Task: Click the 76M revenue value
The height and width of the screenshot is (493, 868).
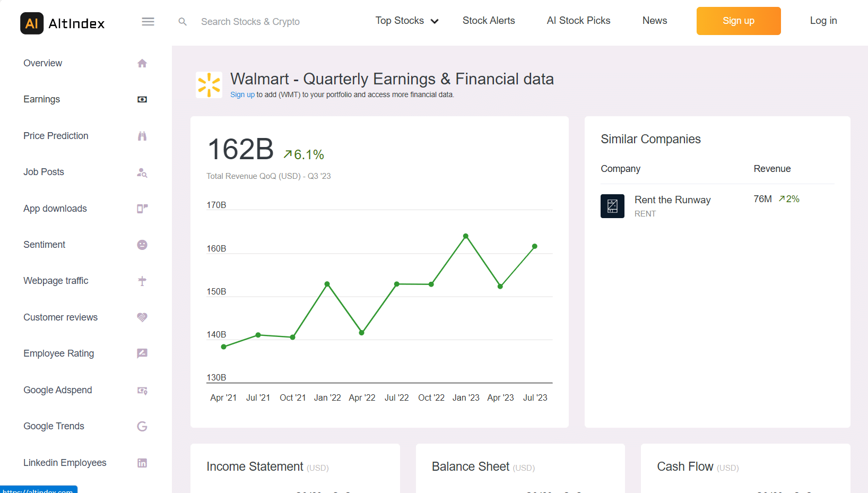Action: 762,199
